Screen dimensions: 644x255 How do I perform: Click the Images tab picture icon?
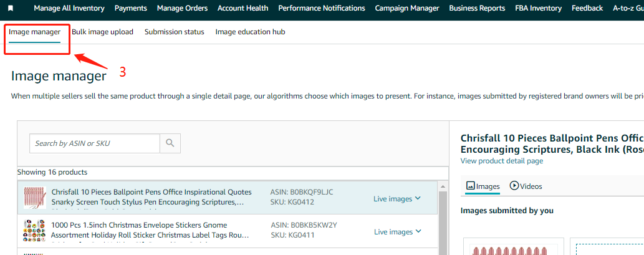[470, 186]
